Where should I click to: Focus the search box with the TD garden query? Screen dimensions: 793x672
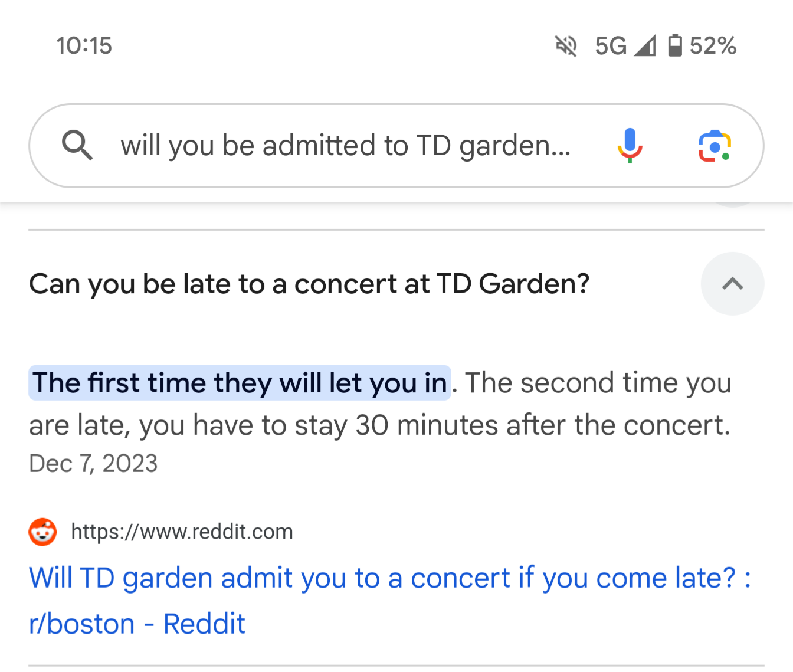345,146
